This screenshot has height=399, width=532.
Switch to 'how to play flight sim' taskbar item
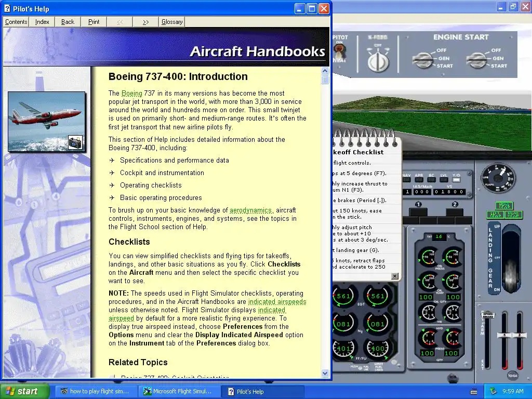point(95,392)
